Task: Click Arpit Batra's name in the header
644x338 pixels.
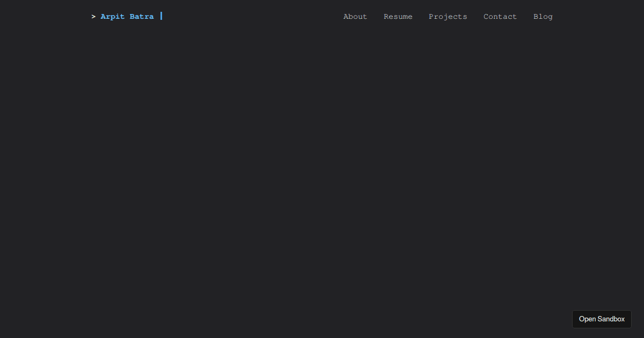Action: pos(127,16)
